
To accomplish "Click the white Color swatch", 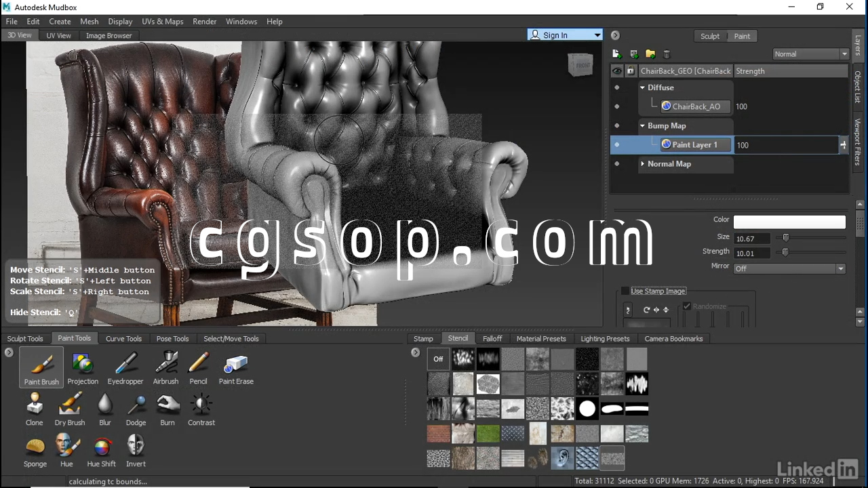I will coord(789,222).
